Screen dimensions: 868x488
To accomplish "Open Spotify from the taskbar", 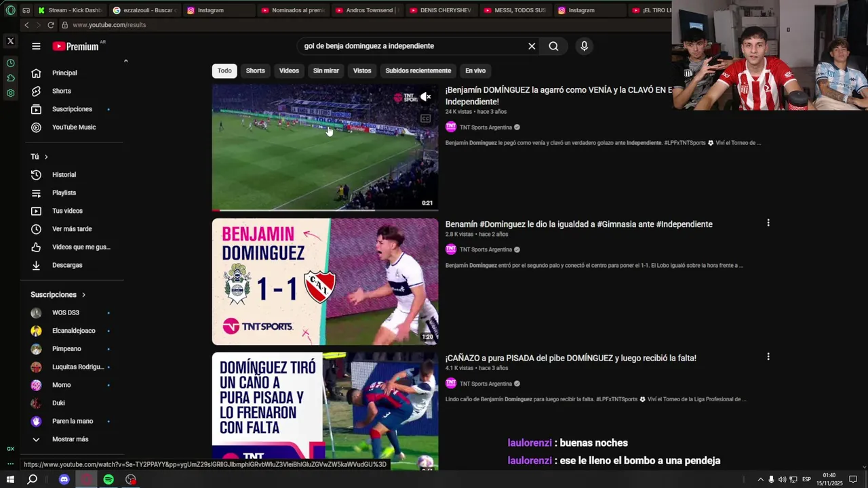I will 108,479.
